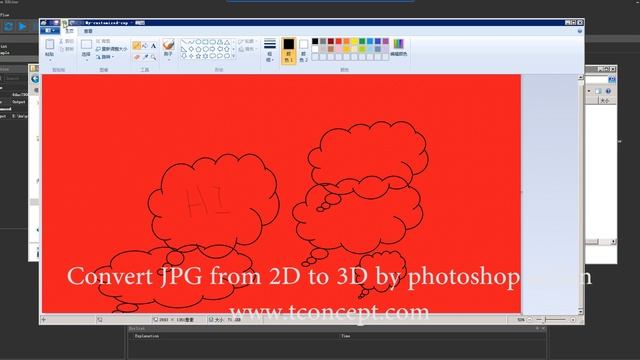
Task: Select the Magnifier tool
Action: [153, 57]
